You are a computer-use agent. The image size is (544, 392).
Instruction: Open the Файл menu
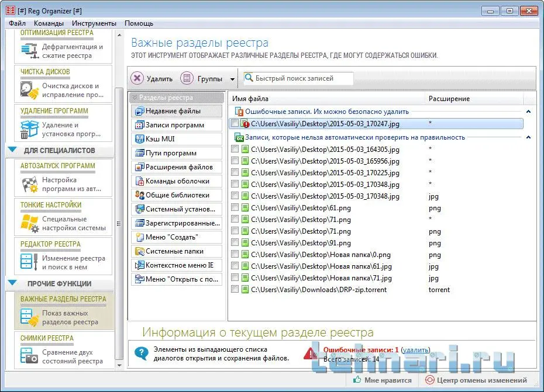coord(17,23)
